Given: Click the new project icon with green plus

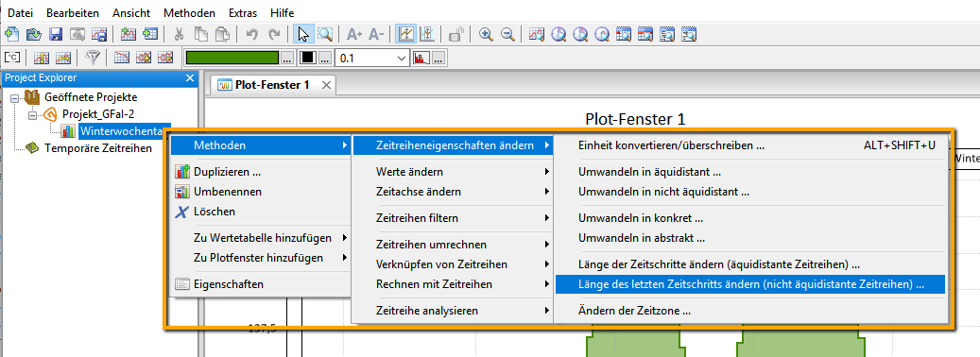Looking at the screenshot, I should point(11,34).
